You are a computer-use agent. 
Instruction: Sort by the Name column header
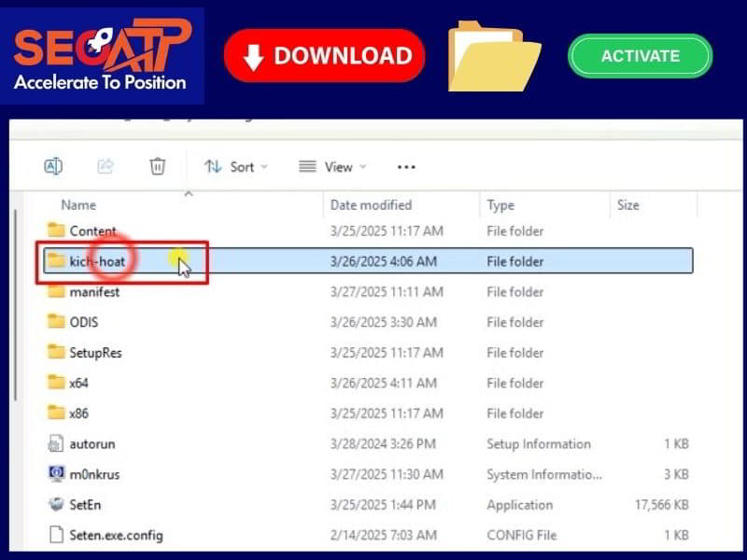pyautogui.click(x=78, y=204)
